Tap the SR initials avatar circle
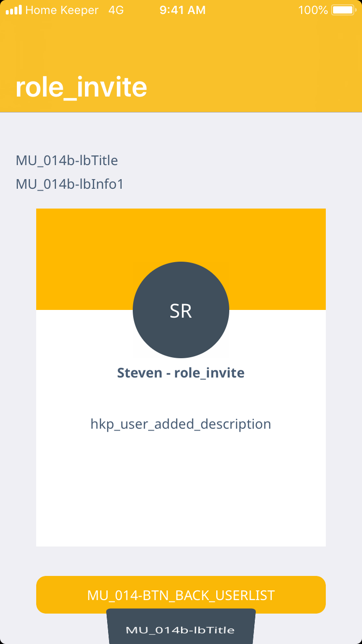Image resolution: width=362 pixels, height=644 pixels. point(181,310)
